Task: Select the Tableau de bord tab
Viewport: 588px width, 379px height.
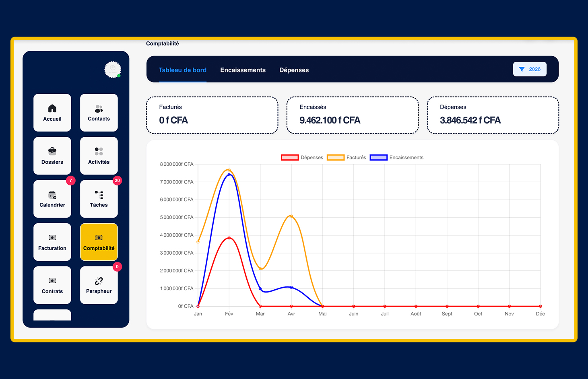Action: click(182, 70)
